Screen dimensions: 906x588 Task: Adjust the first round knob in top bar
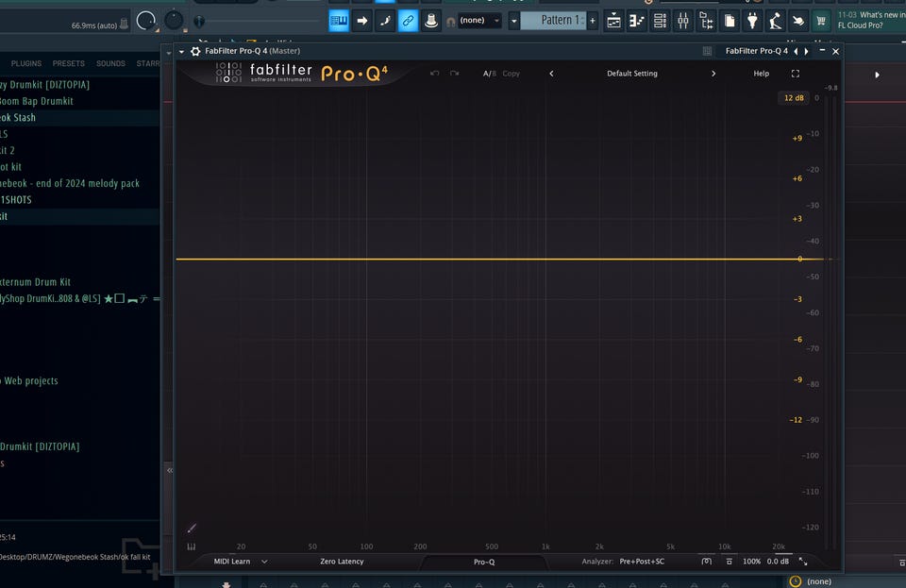(146, 21)
